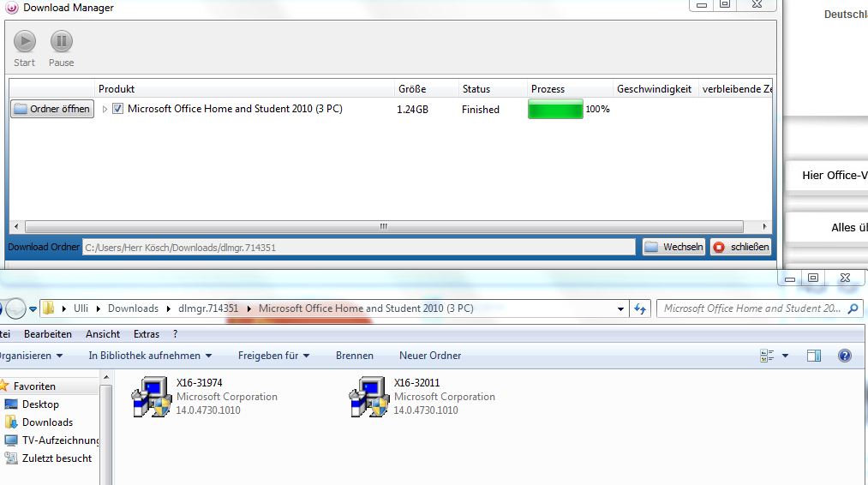868x485 pixels.
Task: Click the 1.24GB size cell
Action: (x=412, y=109)
